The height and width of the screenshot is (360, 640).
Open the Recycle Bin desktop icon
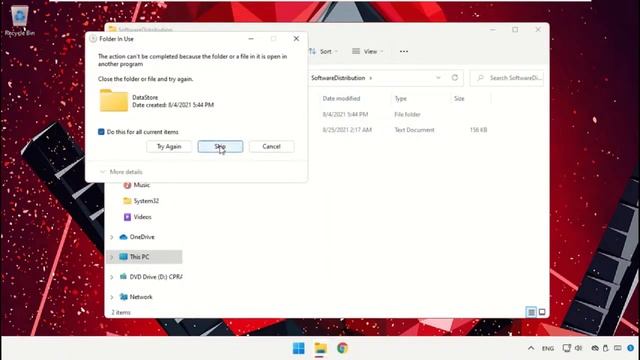pos(20,20)
